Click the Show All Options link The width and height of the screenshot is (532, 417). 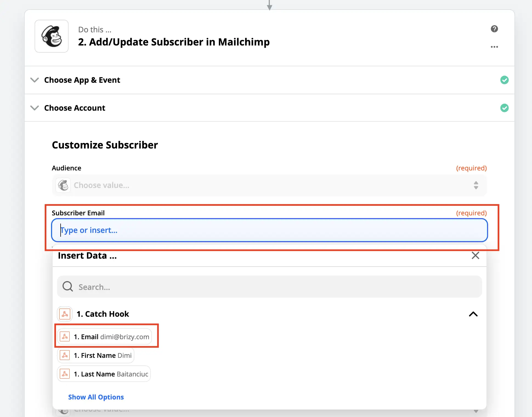pos(96,397)
